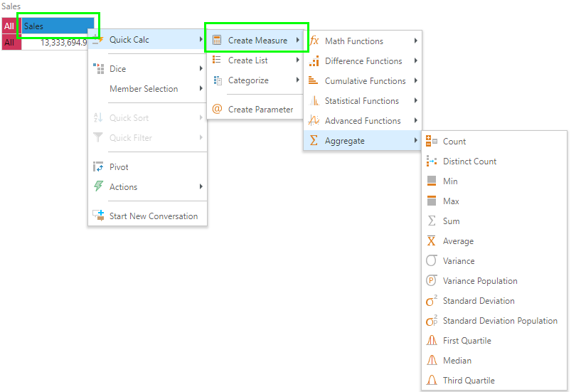Image resolution: width=581 pixels, height=392 pixels.
Task: Expand the Member Selection submenu arrow
Action: pyautogui.click(x=201, y=89)
